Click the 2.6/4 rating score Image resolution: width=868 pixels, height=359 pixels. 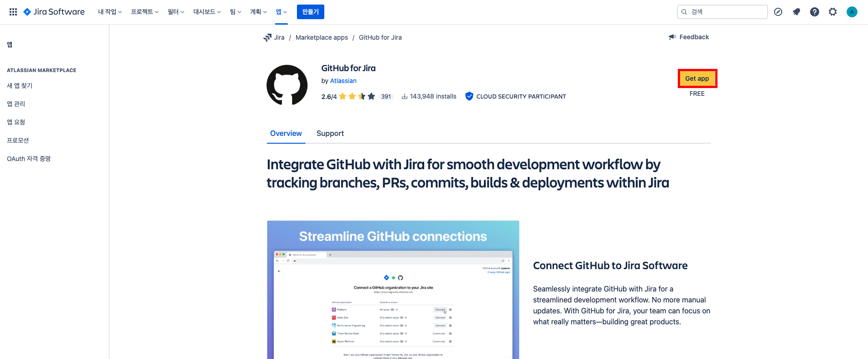point(329,97)
